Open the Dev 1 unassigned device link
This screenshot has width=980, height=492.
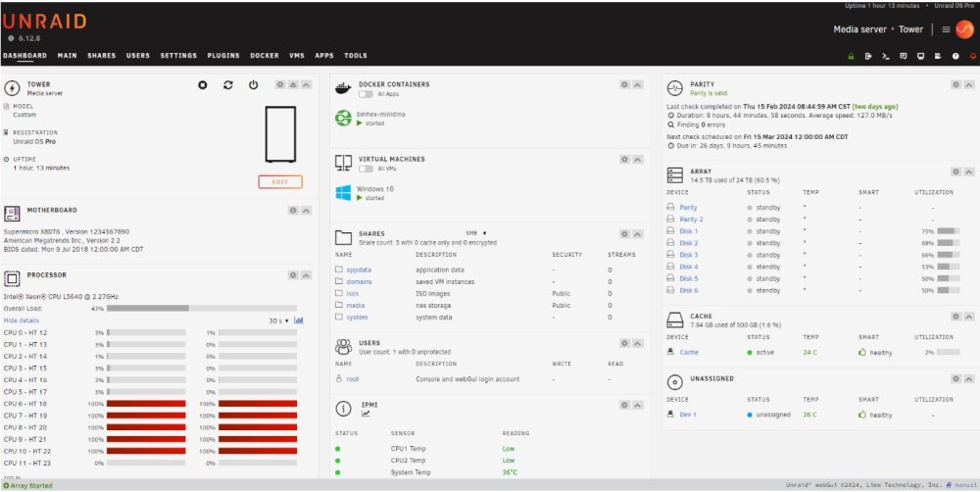688,415
